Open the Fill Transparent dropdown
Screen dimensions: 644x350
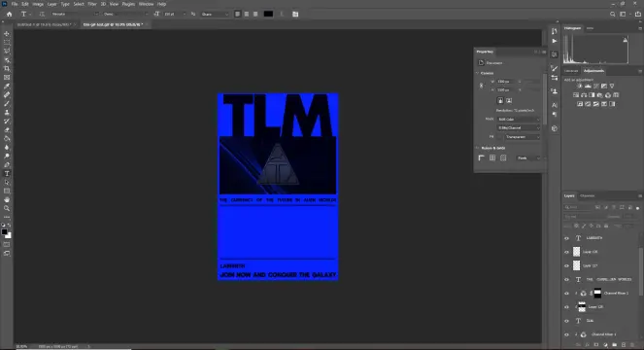click(522, 137)
